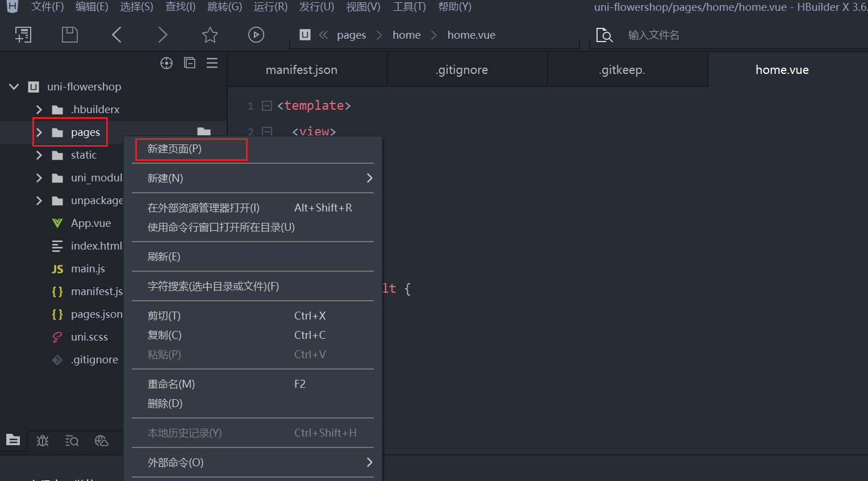Choose 字符搜索(选中目录或文件)(F)

[253, 286]
